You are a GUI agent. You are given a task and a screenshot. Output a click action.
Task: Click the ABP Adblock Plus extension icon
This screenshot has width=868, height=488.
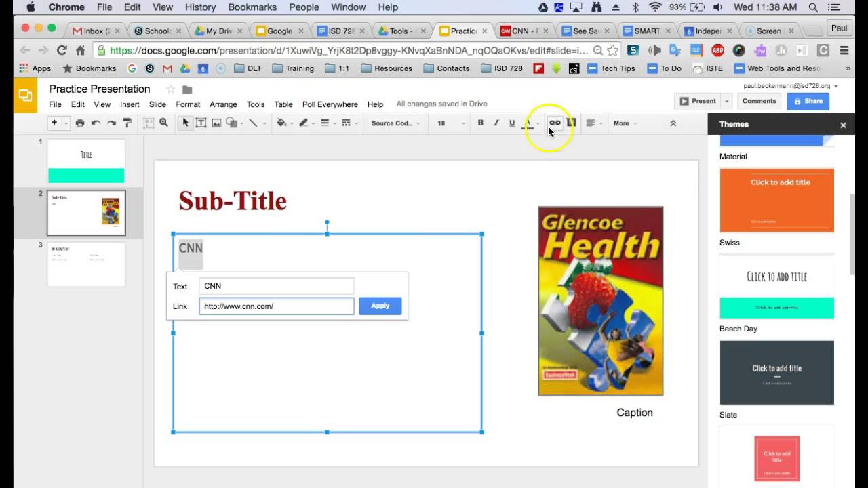click(717, 50)
